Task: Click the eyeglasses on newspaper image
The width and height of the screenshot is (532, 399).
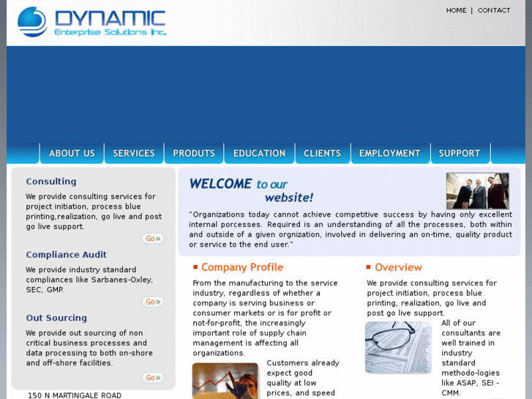Action: (398, 347)
